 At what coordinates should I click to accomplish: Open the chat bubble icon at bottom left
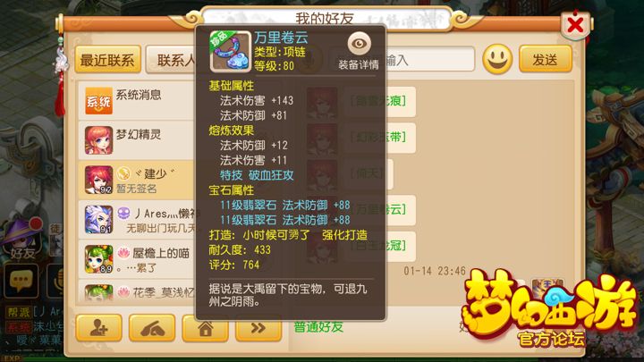[x=21, y=281]
